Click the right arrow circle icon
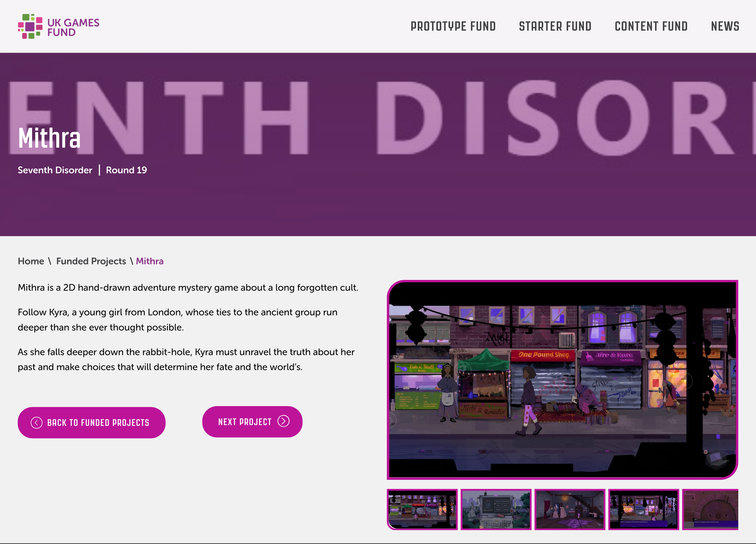This screenshot has height=544, width=756. pyautogui.click(x=283, y=421)
